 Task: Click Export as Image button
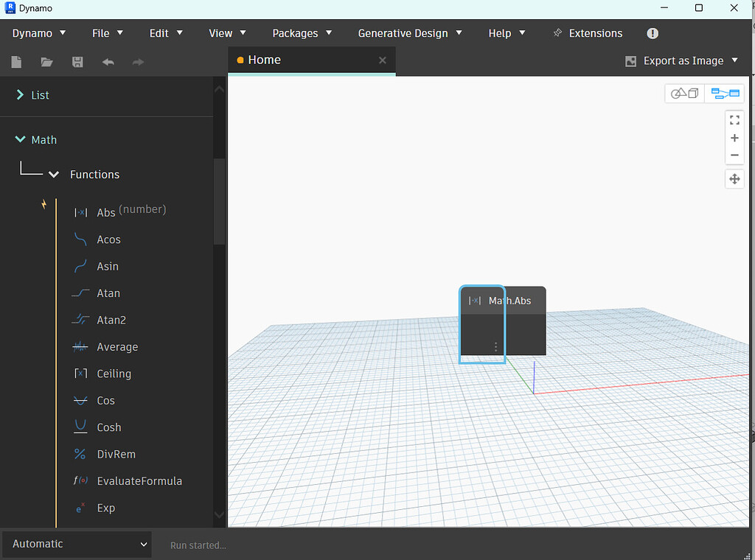(681, 61)
